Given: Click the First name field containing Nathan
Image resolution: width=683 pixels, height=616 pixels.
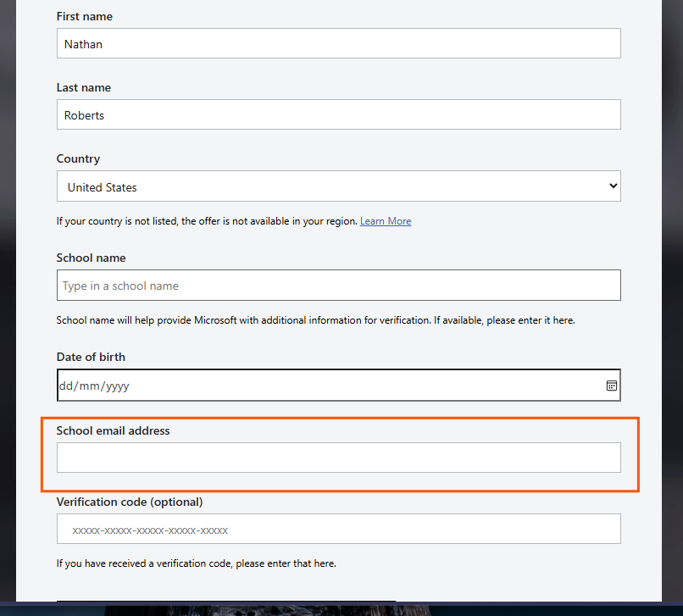Looking at the screenshot, I should pos(338,43).
